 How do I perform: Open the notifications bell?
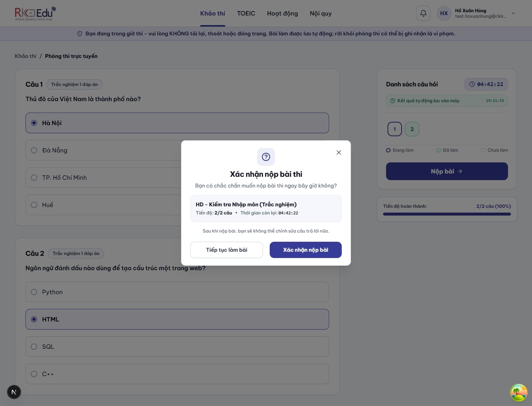[x=423, y=13]
